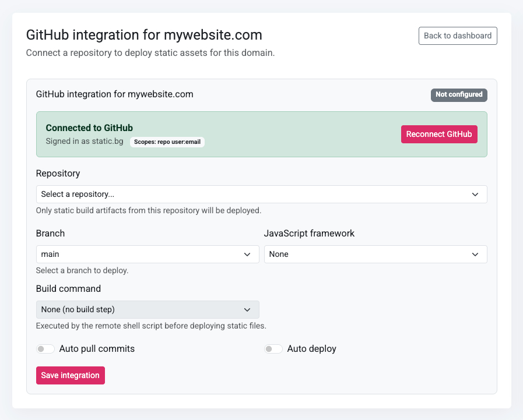The height and width of the screenshot is (420, 523).
Task: Click the Auto deploy label text
Action: coord(311,348)
